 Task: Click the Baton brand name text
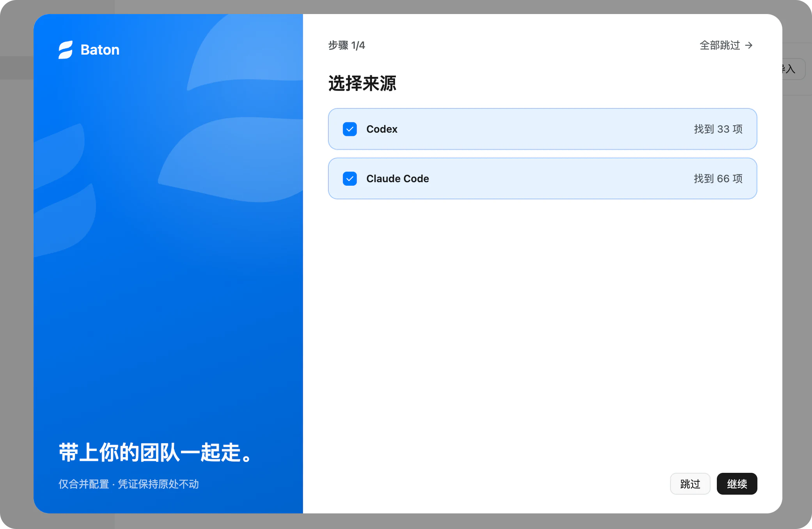(x=100, y=50)
